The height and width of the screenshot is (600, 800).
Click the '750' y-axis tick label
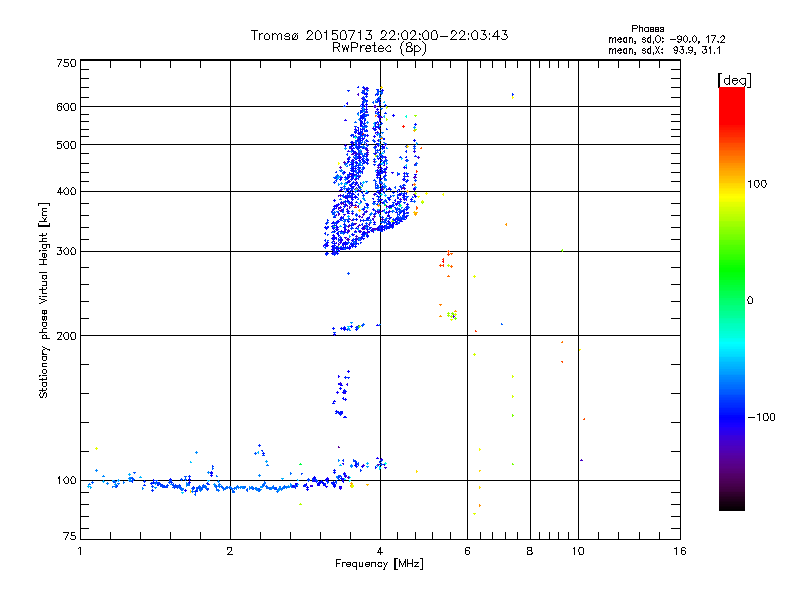(x=66, y=63)
